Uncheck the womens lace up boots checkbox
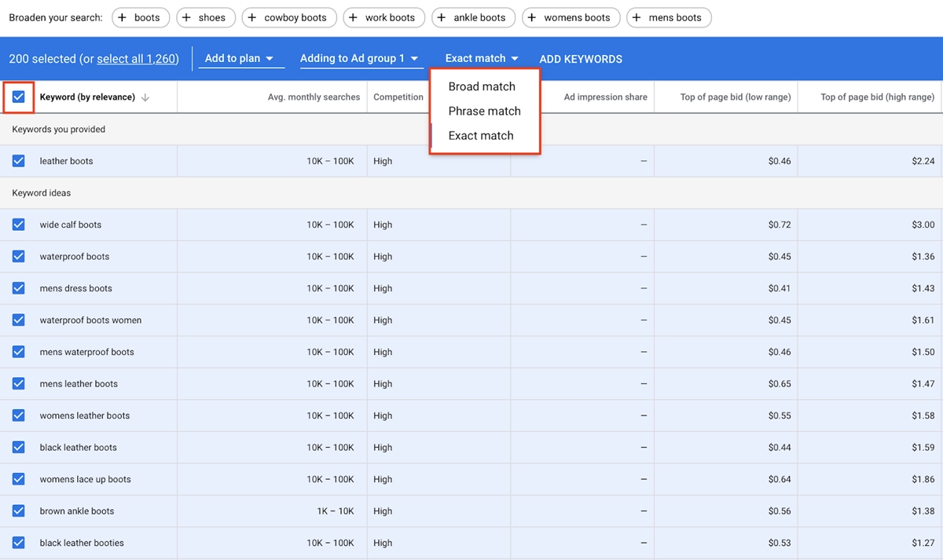The image size is (943, 560). point(19,479)
